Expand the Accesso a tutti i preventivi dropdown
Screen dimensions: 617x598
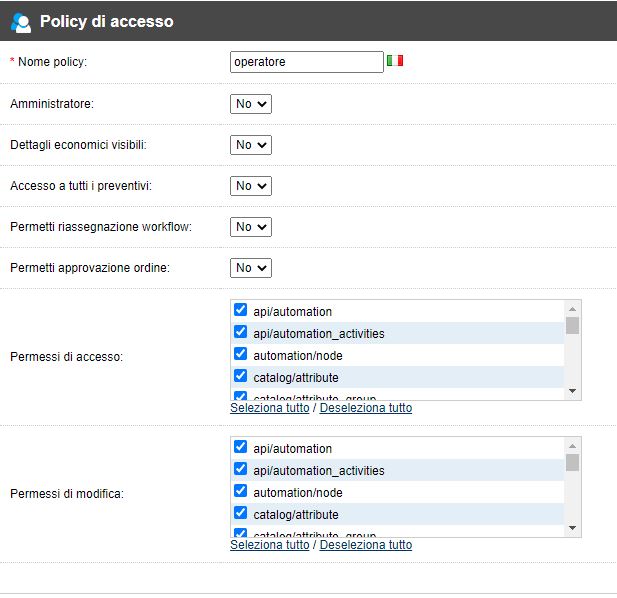(251, 186)
